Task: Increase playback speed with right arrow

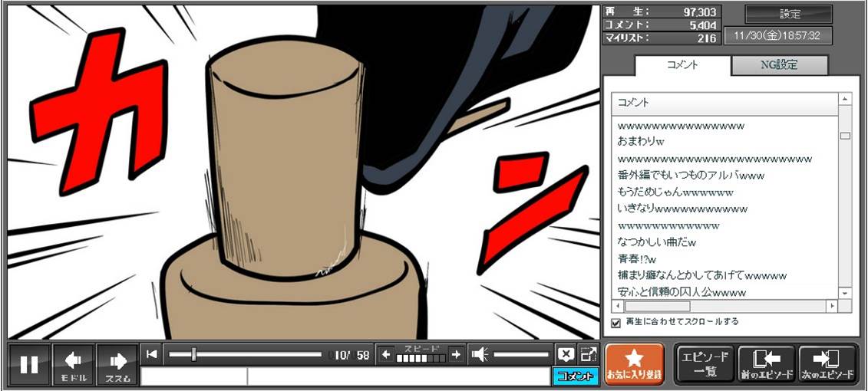Action: tap(457, 354)
